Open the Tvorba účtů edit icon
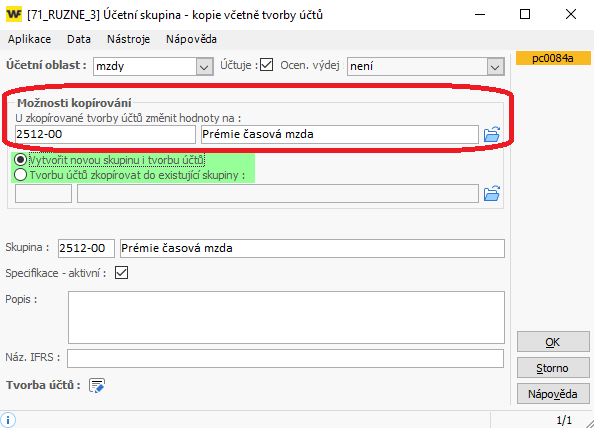596x429 pixels. click(97, 385)
